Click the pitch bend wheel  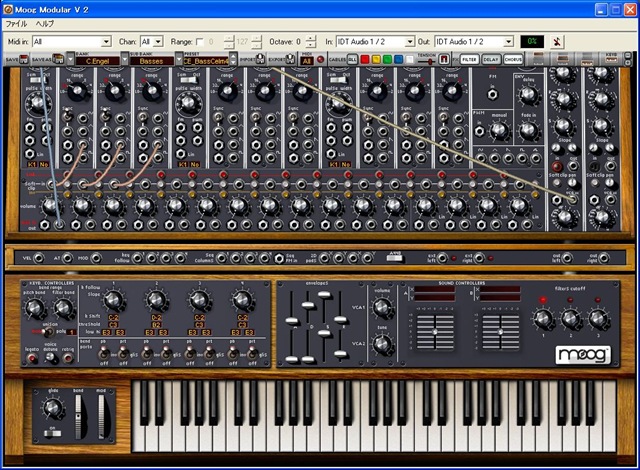pyautogui.click(x=78, y=417)
